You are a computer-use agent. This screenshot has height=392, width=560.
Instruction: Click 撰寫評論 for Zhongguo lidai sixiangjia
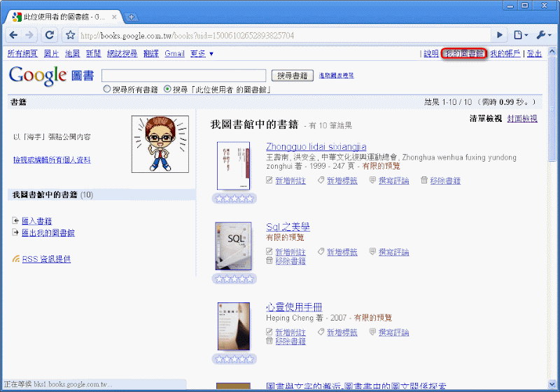point(393,181)
